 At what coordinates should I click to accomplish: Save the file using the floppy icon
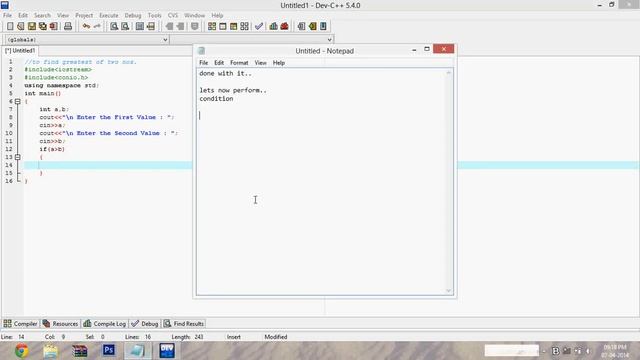[x=32, y=26]
